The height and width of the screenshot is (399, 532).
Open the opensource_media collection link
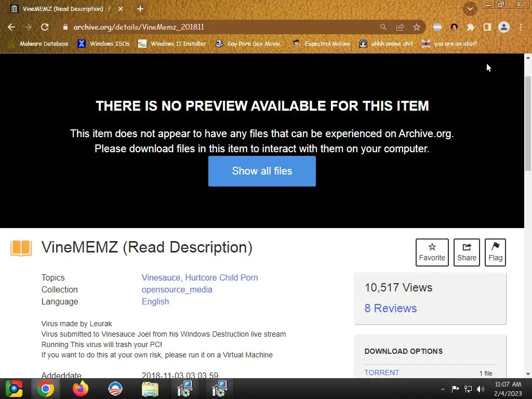click(x=177, y=290)
